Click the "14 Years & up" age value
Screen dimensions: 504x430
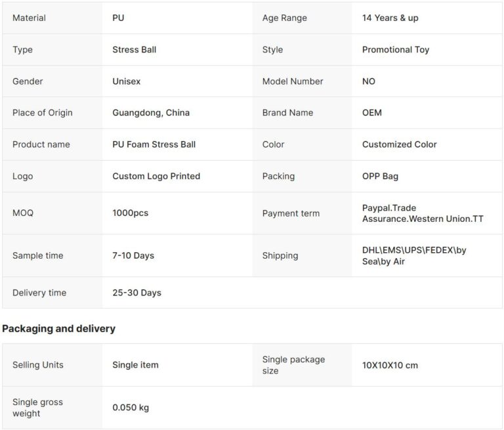(x=390, y=18)
